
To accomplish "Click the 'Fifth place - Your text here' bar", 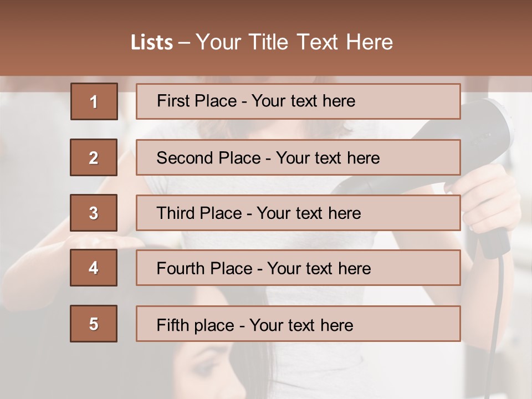I will pos(298,323).
